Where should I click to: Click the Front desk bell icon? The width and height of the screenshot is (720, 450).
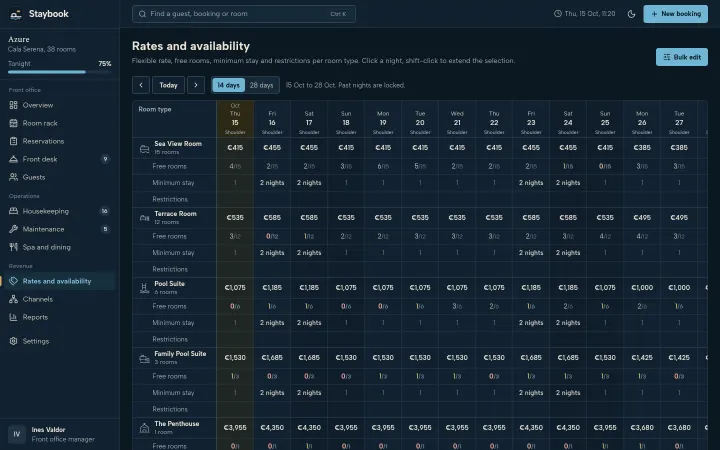pyautogui.click(x=13, y=159)
